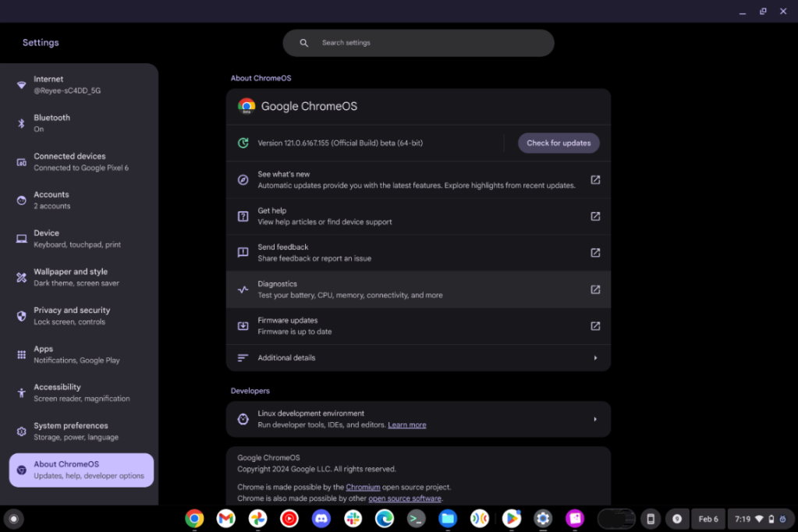The height and width of the screenshot is (532, 798).
Task: Open quick settings via the clock
Action: 761,519
